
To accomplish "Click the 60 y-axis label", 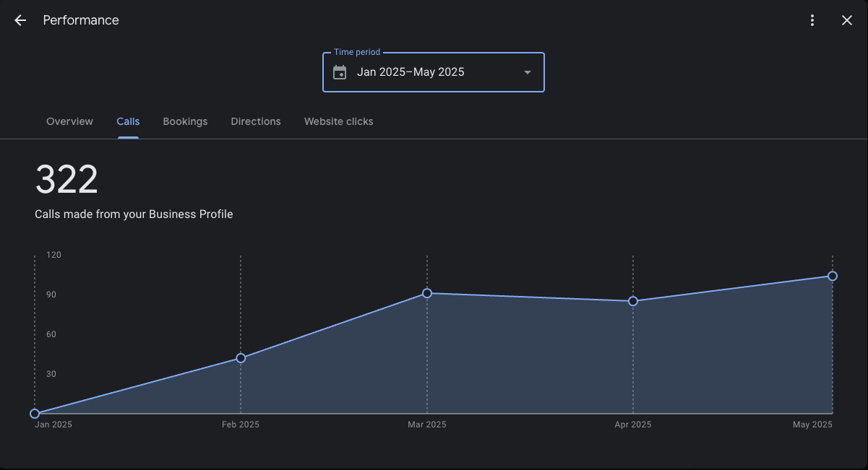I will click(51, 334).
